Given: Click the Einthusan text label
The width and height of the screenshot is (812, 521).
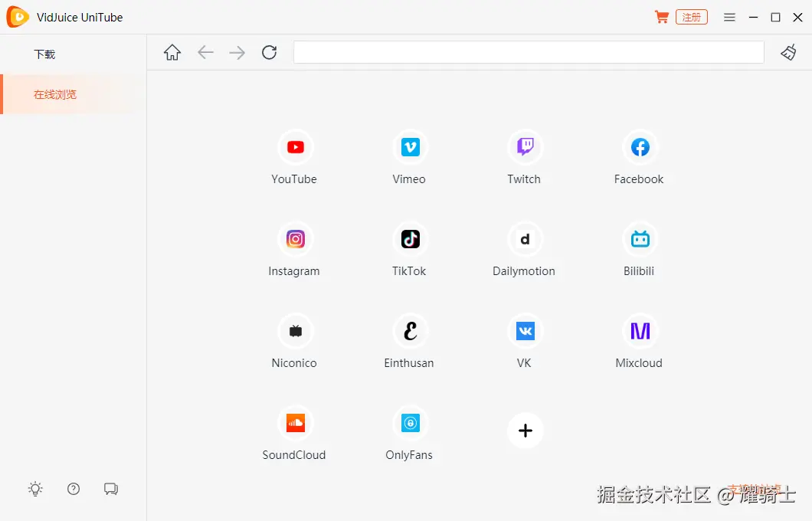Looking at the screenshot, I should coord(409,363).
